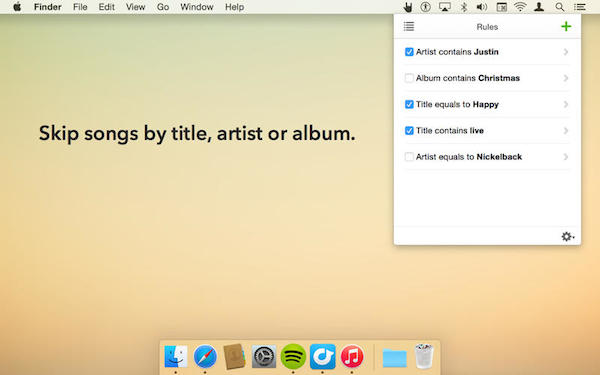Enable the Artist equals to Nickelback rule
This screenshot has height=375, width=600.
(409, 157)
